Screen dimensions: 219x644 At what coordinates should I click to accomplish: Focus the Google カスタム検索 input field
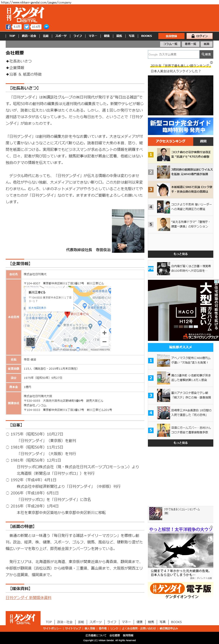173,54
